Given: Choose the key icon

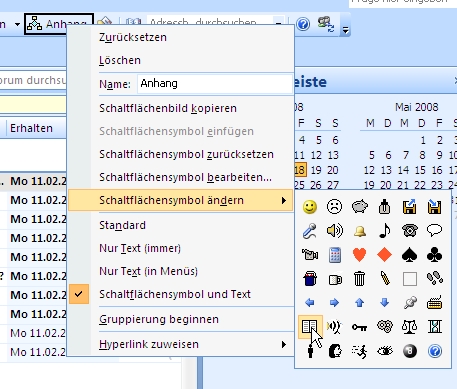Looking at the screenshot, I should [359, 327].
